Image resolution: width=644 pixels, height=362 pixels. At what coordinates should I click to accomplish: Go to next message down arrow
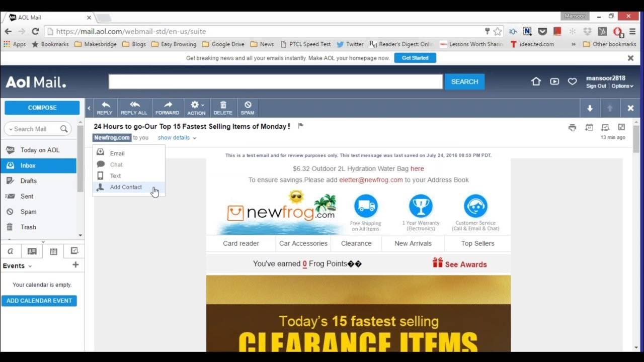click(590, 108)
